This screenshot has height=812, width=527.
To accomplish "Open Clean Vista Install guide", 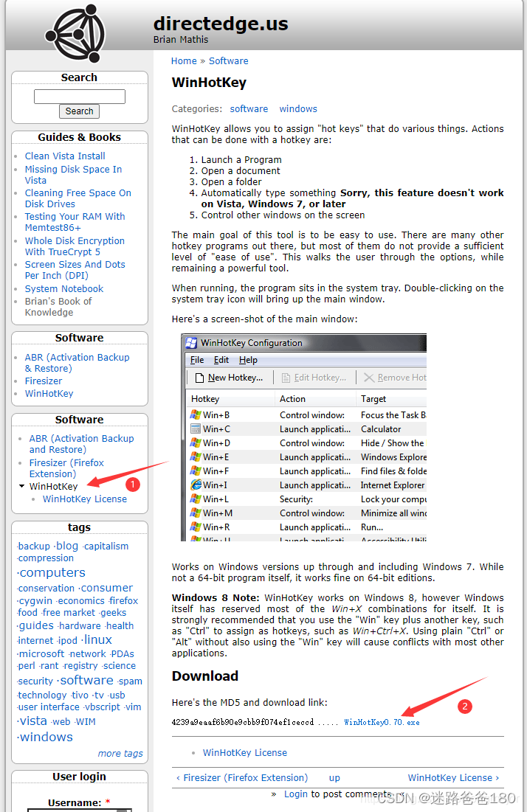I will click(65, 156).
